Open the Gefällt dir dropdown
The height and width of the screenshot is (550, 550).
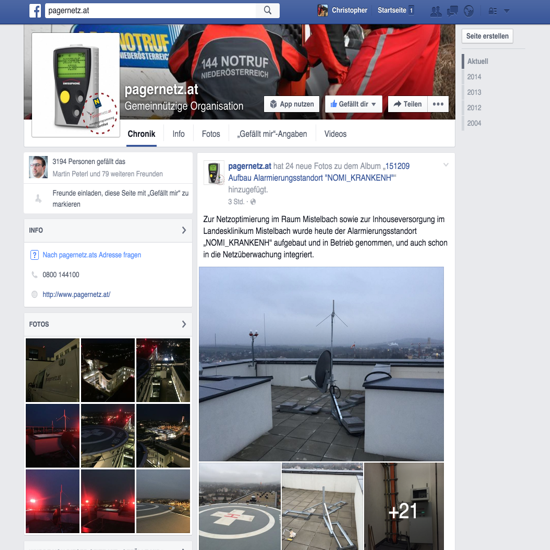pos(353,104)
